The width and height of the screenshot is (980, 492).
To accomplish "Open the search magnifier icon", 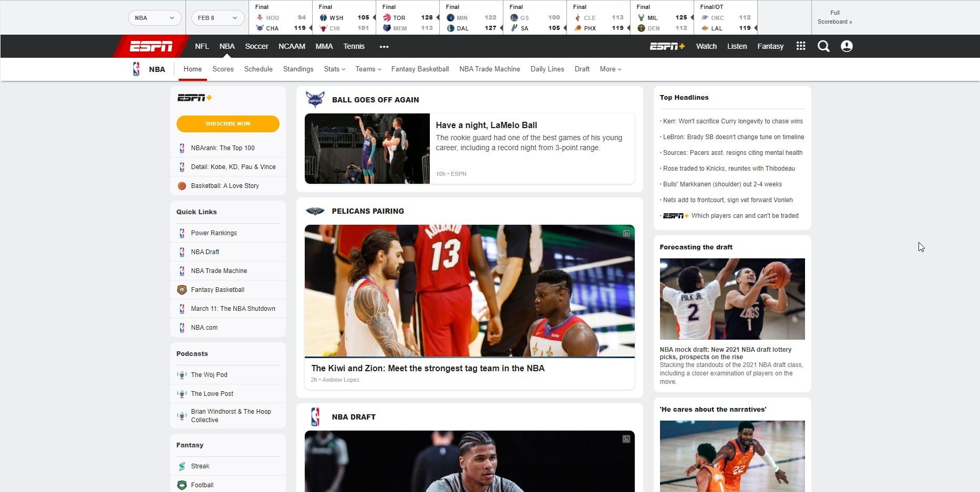I will click(x=823, y=46).
